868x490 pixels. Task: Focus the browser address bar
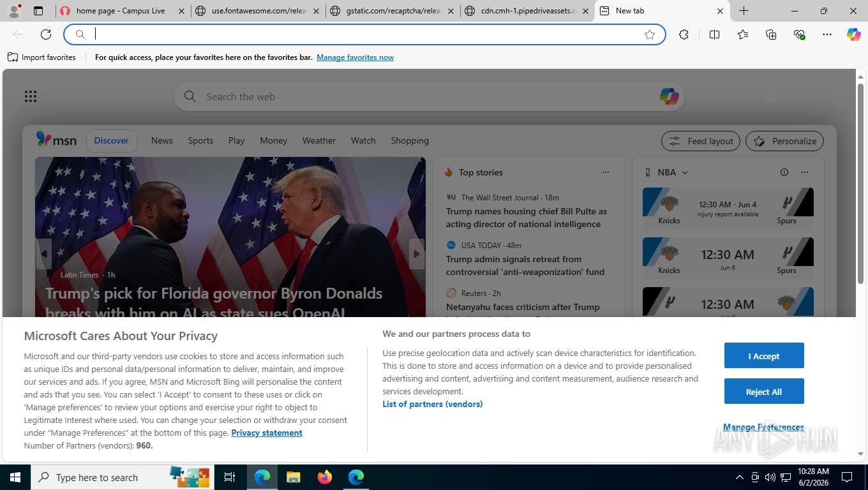coord(364,34)
